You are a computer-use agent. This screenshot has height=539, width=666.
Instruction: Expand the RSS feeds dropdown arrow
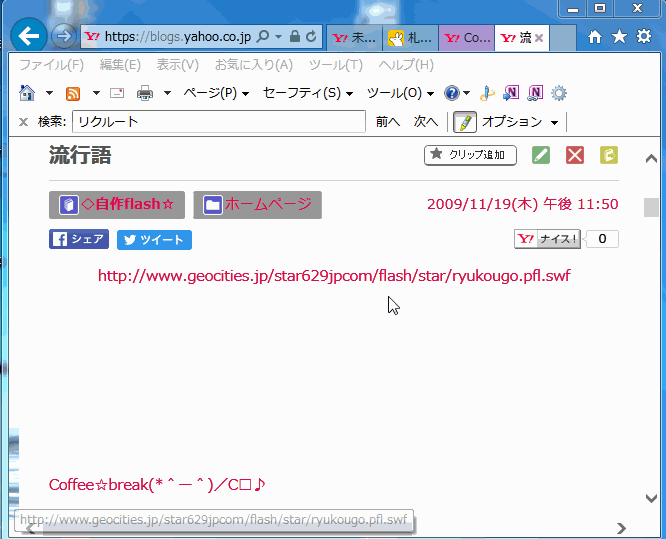pos(96,93)
